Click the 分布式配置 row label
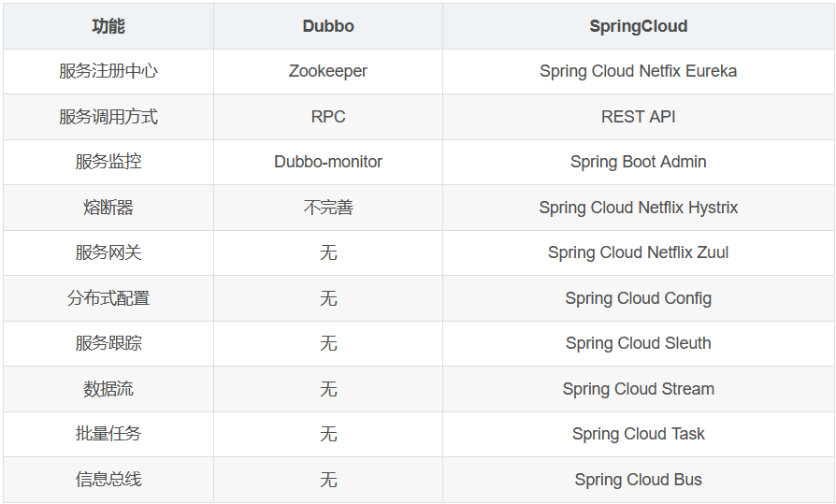The image size is (836, 504). pos(108,298)
